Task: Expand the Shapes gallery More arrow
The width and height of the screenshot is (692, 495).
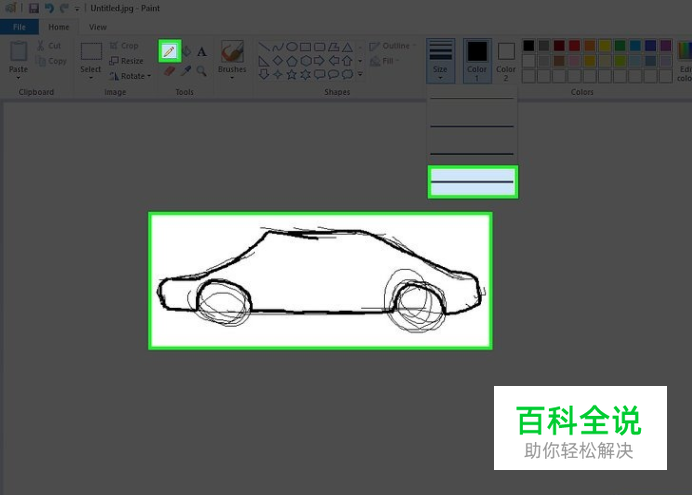Action: (360, 75)
